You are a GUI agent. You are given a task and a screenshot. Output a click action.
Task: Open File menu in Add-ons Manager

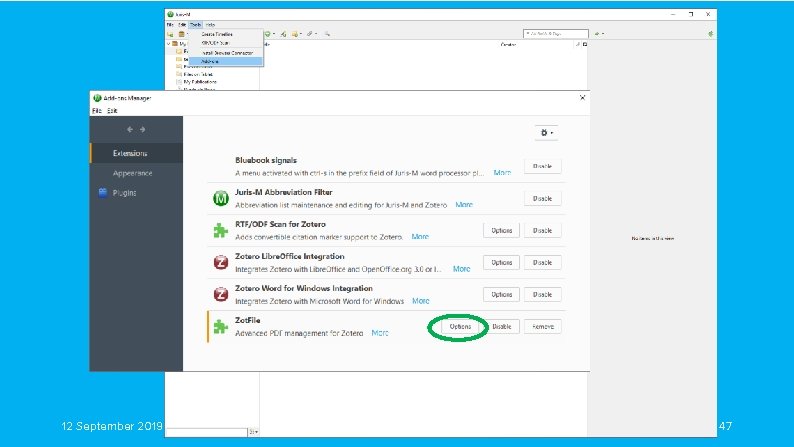(x=97, y=110)
